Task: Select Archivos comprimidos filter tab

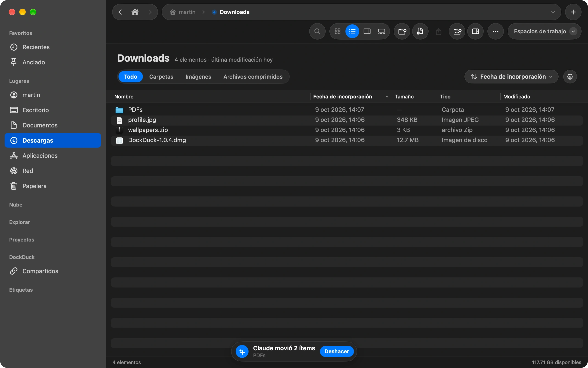Action: (x=253, y=77)
